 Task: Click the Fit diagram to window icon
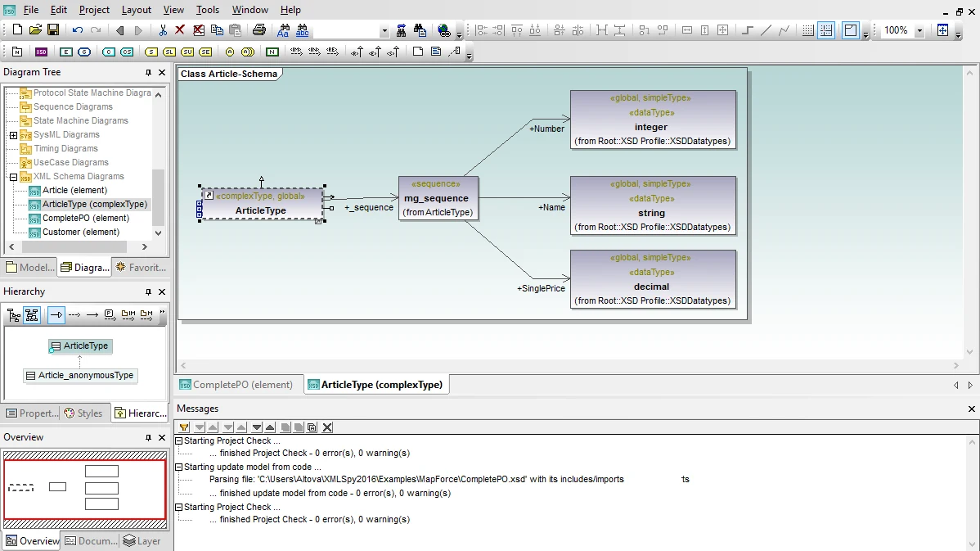click(x=942, y=30)
